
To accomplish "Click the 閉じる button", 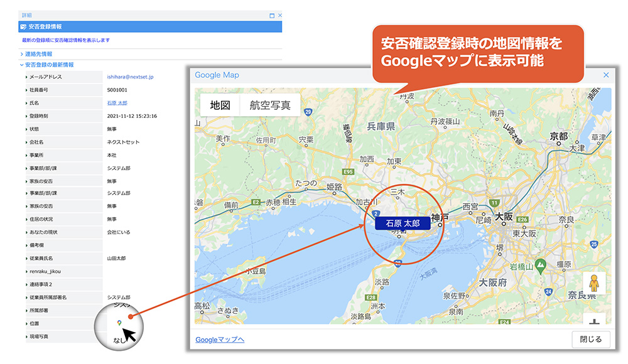I will (591, 339).
